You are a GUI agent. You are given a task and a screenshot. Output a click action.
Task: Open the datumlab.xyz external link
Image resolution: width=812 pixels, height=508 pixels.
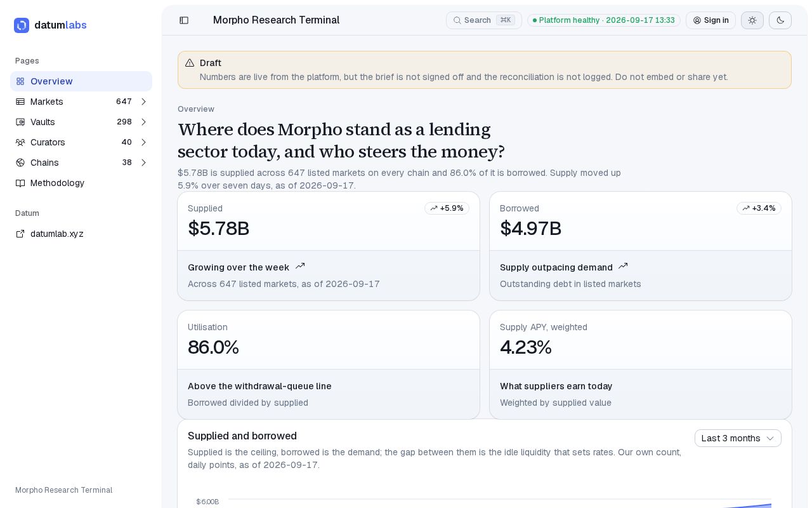tap(81, 234)
